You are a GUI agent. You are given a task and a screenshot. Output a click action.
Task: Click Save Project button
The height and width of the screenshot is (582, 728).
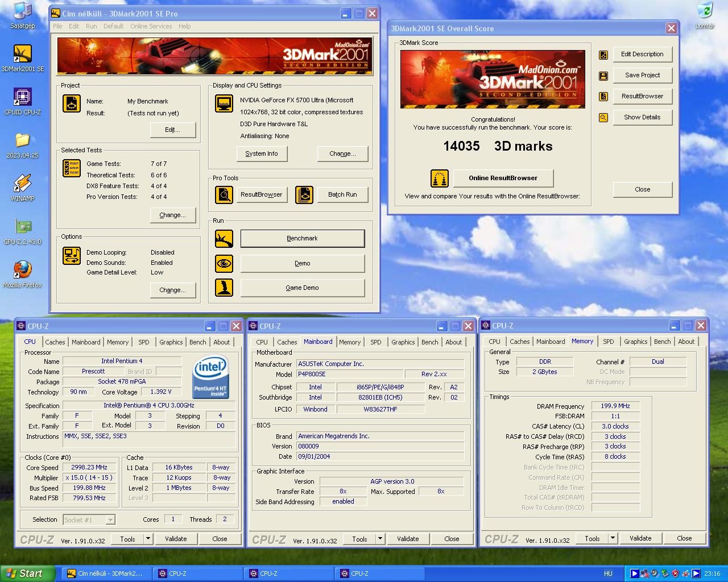click(642, 76)
